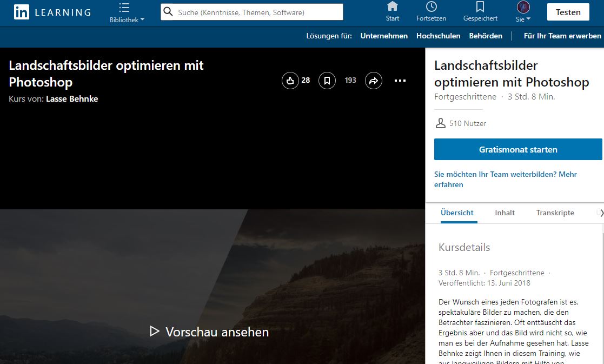Select the Übersicht tab

[457, 213]
